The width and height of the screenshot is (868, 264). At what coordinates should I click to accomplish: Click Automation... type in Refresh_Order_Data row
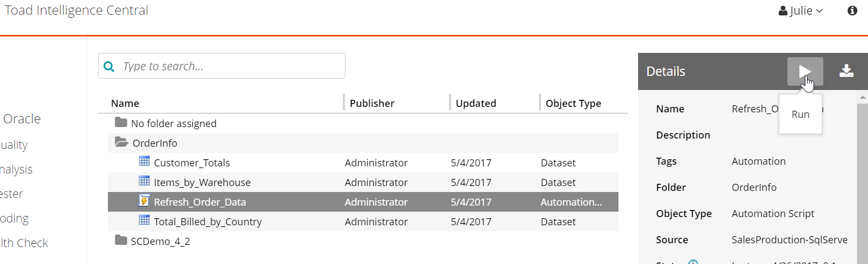[x=571, y=202]
